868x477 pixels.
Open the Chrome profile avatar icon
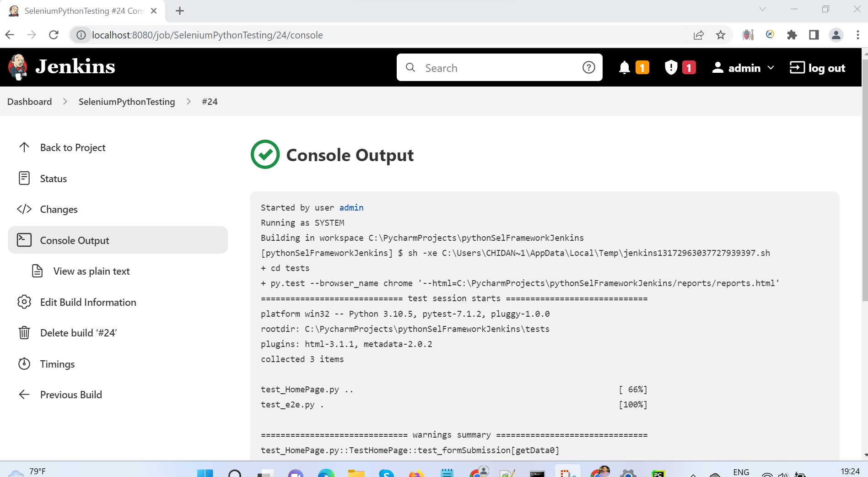click(836, 35)
